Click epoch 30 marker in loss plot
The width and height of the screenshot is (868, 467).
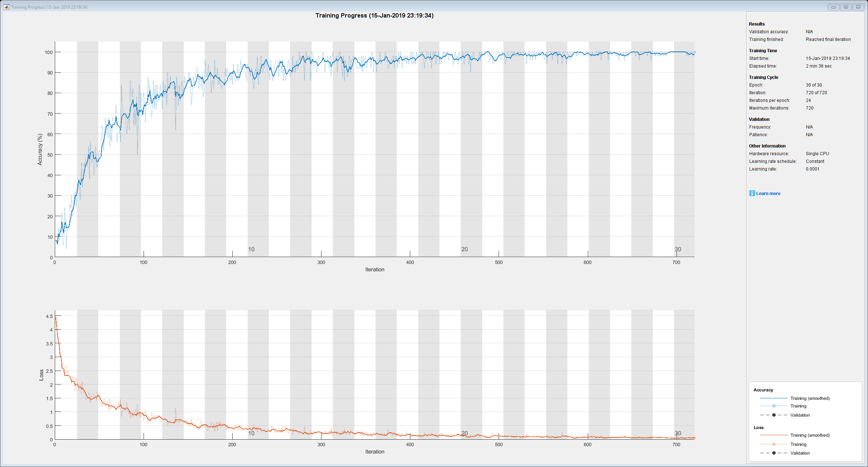[x=678, y=433]
